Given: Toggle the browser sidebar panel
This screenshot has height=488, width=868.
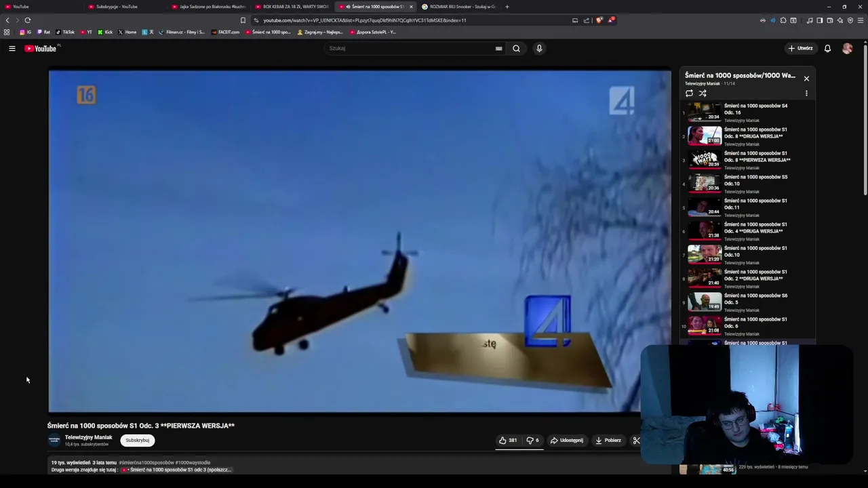Looking at the screenshot, I should (819, 20).
